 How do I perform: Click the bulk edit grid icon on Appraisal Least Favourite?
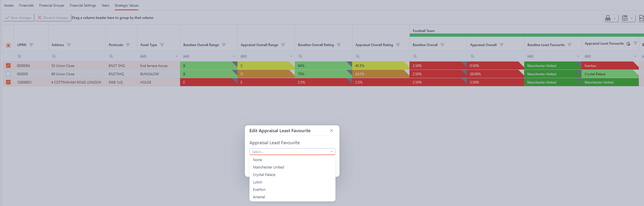(x=628, y=44)
